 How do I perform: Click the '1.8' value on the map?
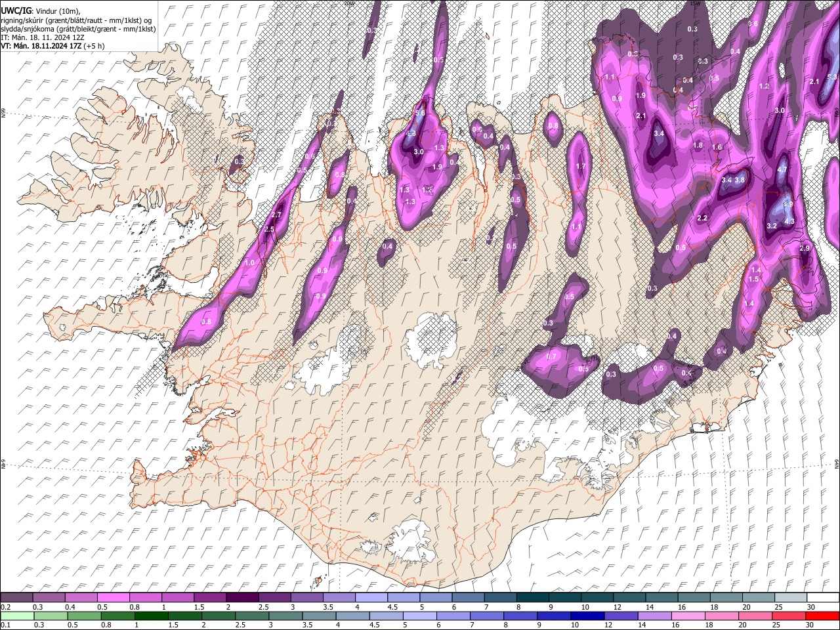pos(698,145)
